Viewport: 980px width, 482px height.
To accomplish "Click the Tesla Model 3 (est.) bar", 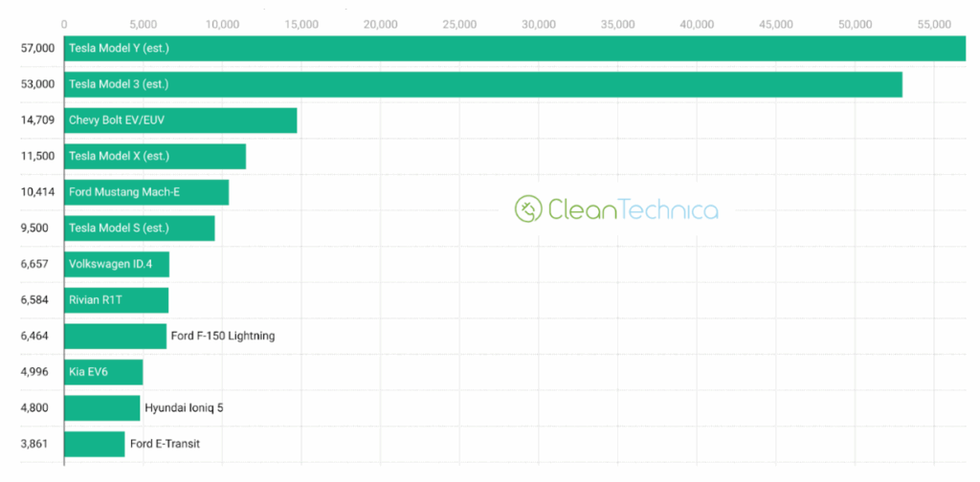I will (x=483, y=84).
